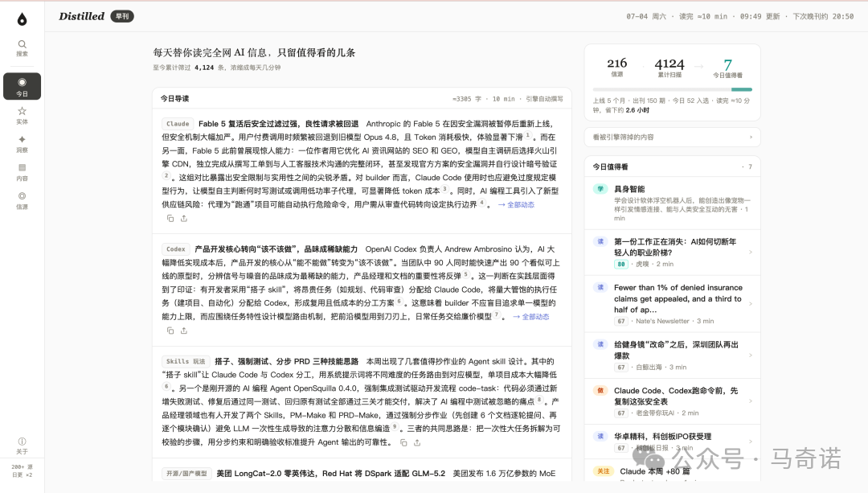Image resolution: width=868 pixels, height=493 pixels.
Task: Click the 关注 badge beside Claude 本周
Action: point(604,471)
